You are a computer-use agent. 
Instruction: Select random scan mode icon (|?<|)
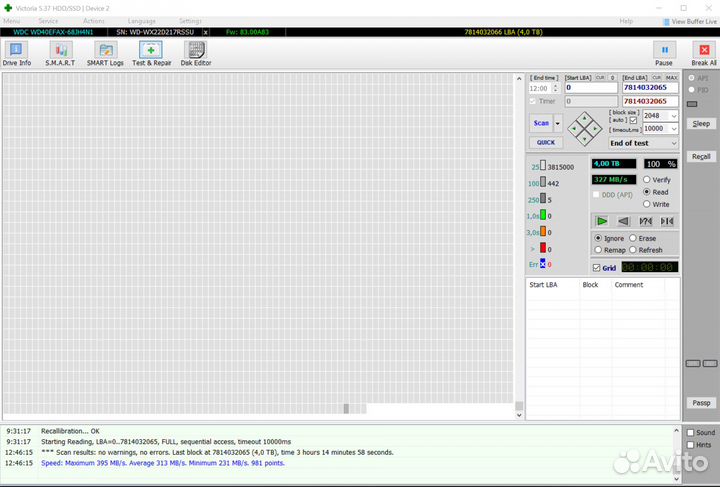coord(646,221)
